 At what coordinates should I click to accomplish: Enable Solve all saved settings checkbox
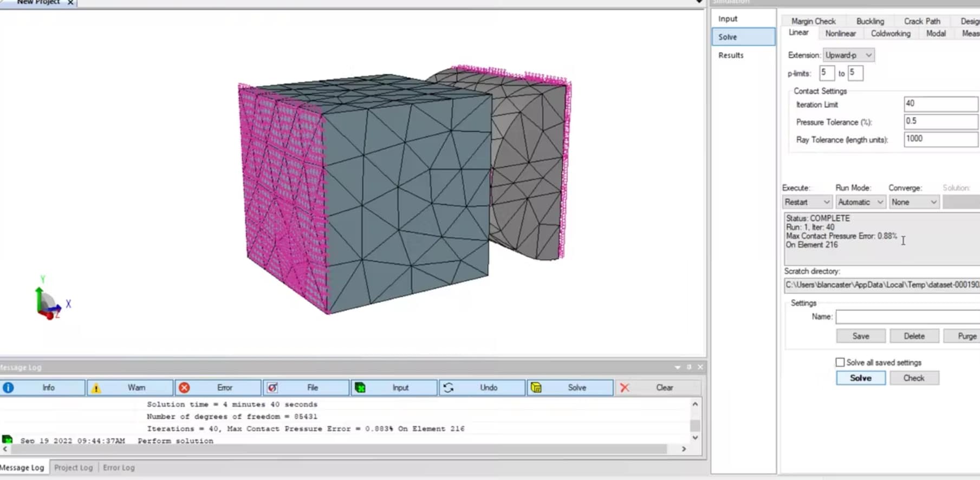point(840,362)
